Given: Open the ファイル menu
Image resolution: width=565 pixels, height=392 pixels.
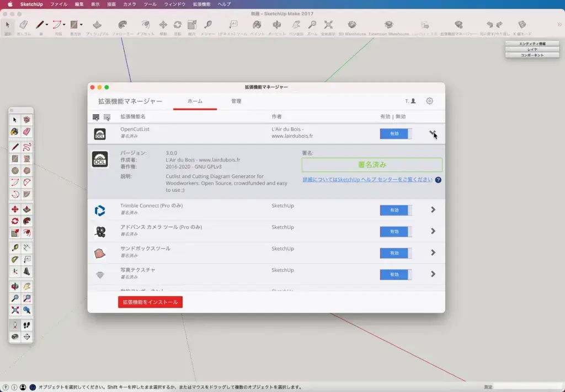Looking at the screenshot, I should click(58, 4).
